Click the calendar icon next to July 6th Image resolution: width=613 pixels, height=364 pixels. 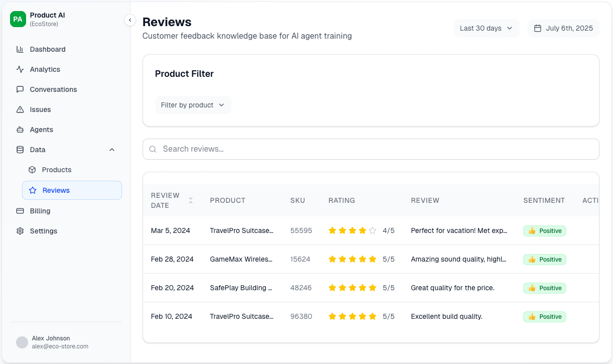point(538,28)
